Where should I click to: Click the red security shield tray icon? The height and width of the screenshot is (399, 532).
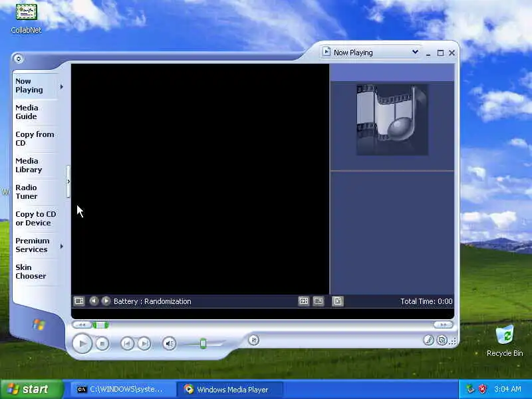(483, 389)
